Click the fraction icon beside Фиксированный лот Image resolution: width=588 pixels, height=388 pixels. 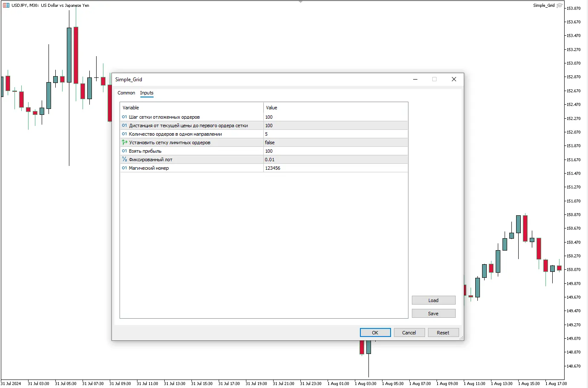tap(124, 160)
